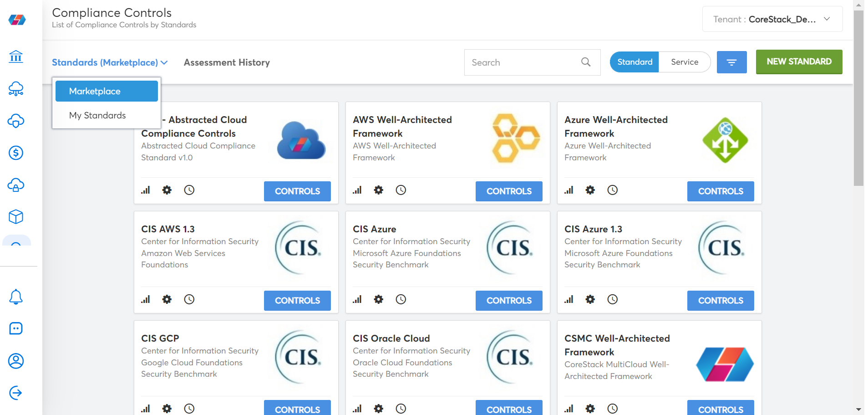Open the cloud network icon in the sidebar
The width and height of the screenshot is (868, 415).
coord(16,89)
